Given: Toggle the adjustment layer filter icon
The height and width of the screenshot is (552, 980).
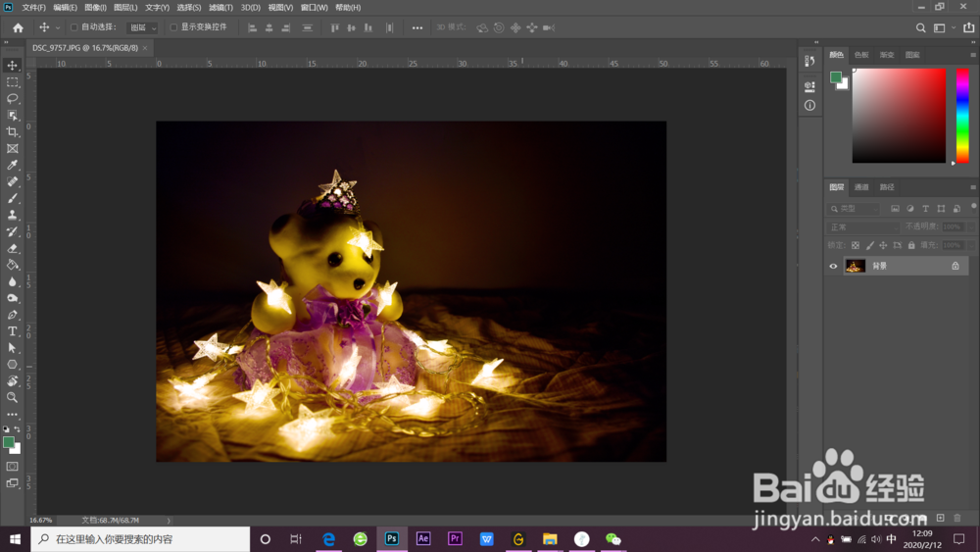Looking at the screenshot, I should coord(910,209).
